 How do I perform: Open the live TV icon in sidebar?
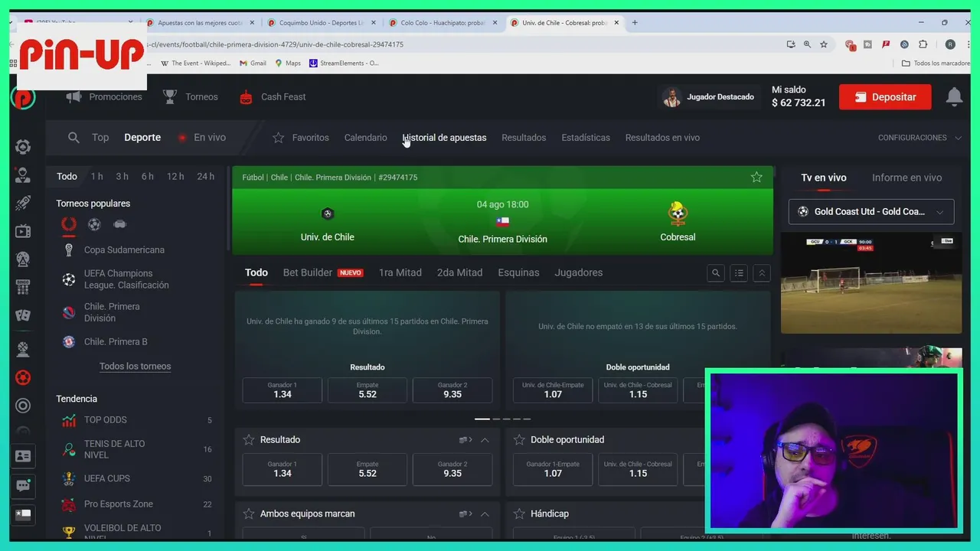(23, 231)
